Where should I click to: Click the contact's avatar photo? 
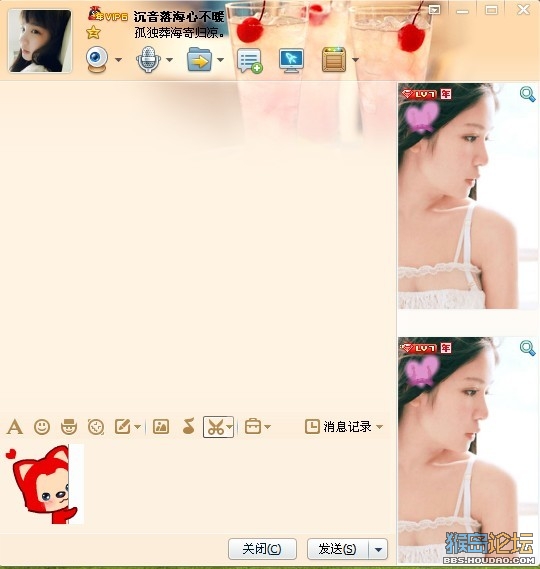point(40,41)
